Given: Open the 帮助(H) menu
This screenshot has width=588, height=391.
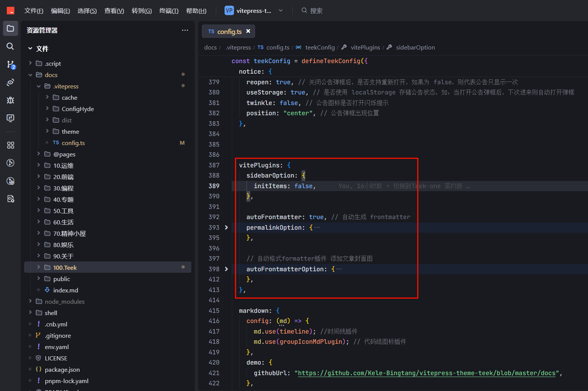Looking at the screenshot, I should coord(196,11).
